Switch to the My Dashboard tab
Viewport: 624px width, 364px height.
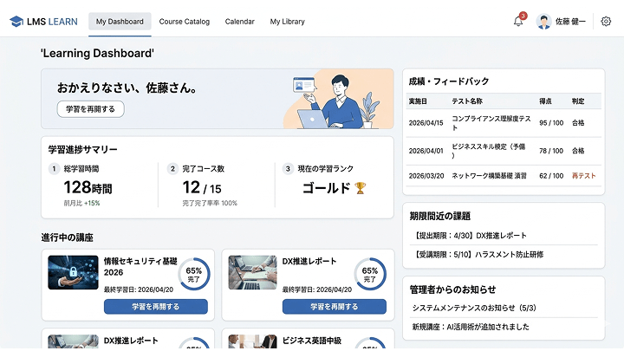point(120,22)
